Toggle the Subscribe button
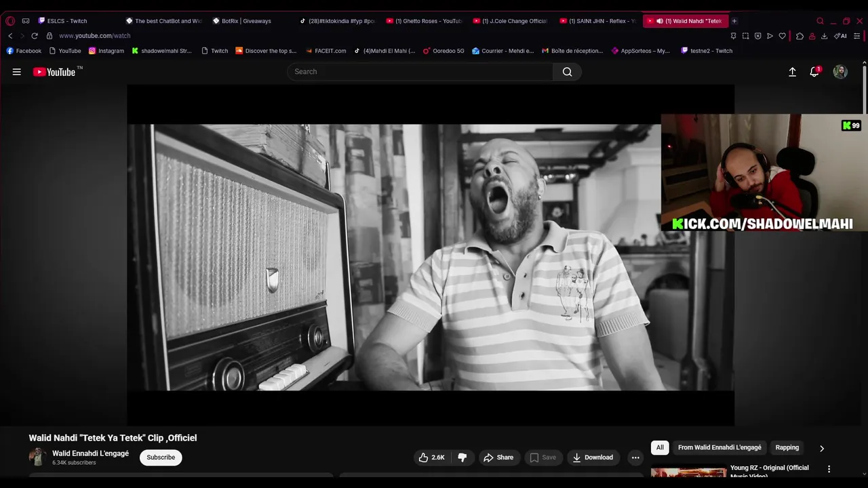 pos(161,457)
